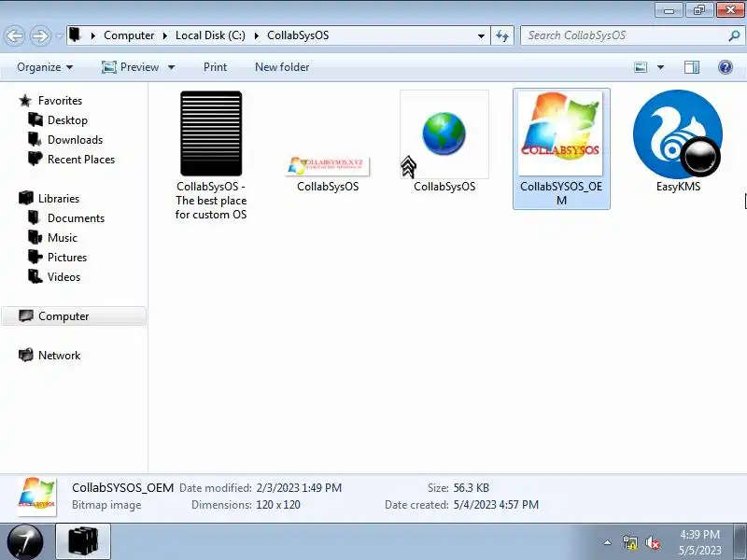The height and width of the screenshot is (560, 747).
Task: Select the EasyKMS application icon
Action: pyautogui.click(x=678, y=134)
